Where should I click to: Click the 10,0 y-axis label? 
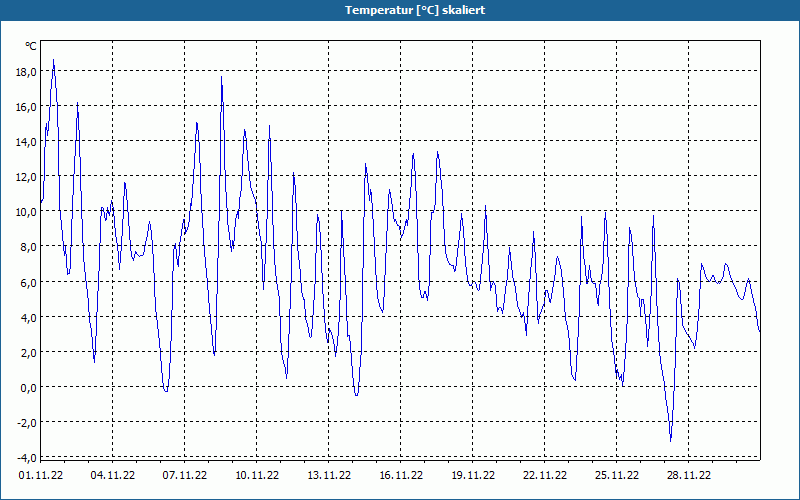coord(26,212)
